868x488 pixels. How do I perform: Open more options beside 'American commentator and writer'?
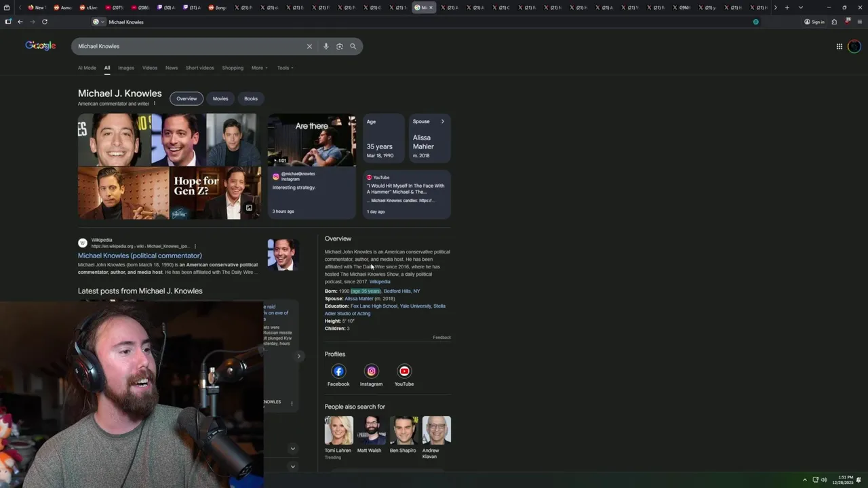coord(155,104)
